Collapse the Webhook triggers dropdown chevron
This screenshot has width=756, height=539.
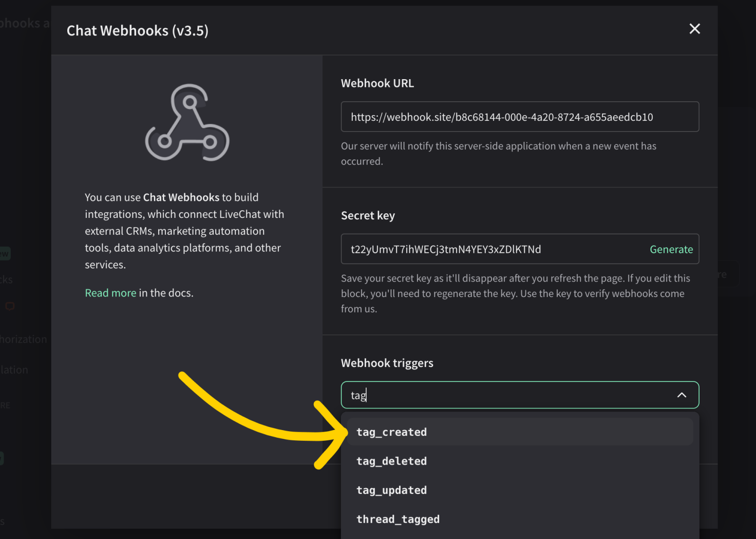[x=682, y=395]
